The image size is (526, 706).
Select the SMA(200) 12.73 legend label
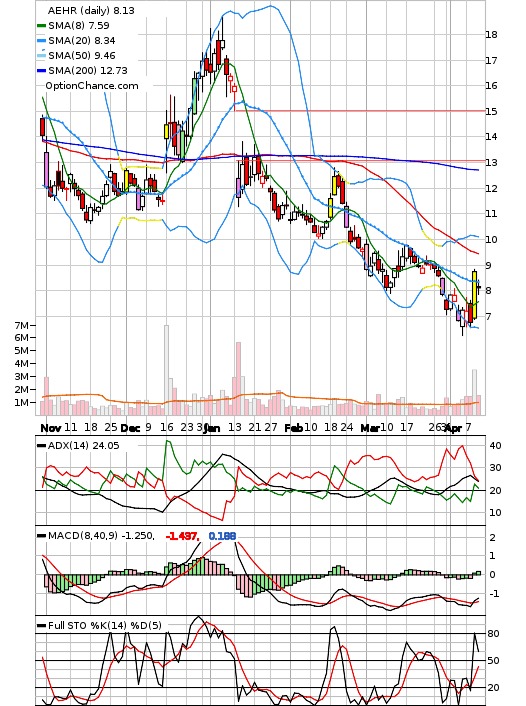coord(88,70)
